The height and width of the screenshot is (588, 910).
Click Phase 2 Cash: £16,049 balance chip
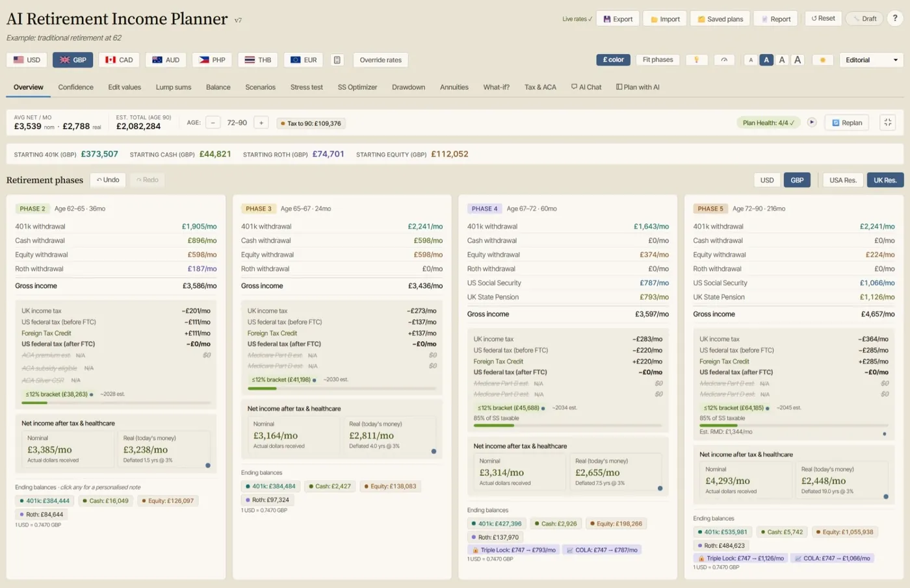point(105,501)
